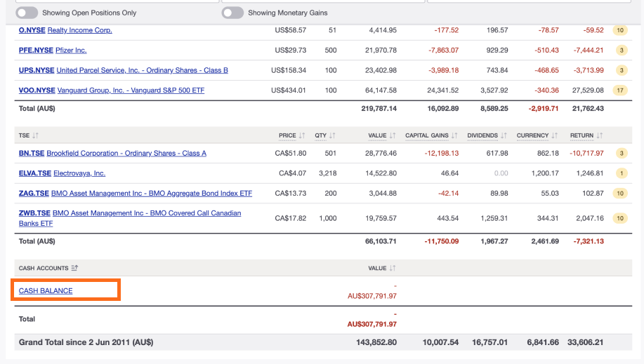Click the Cash Accounts sort icon
644x364 pixels.
pos(74,268)
